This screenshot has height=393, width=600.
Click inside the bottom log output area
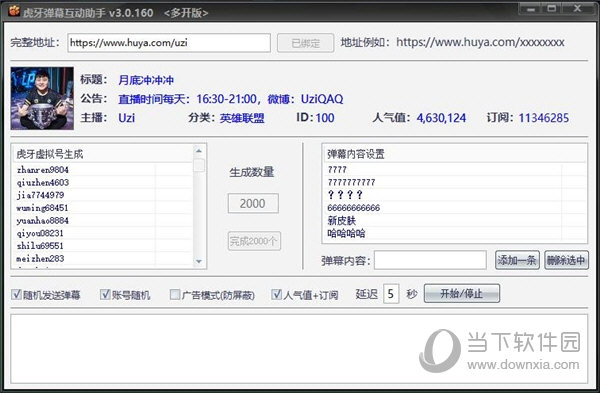(299, 349)
